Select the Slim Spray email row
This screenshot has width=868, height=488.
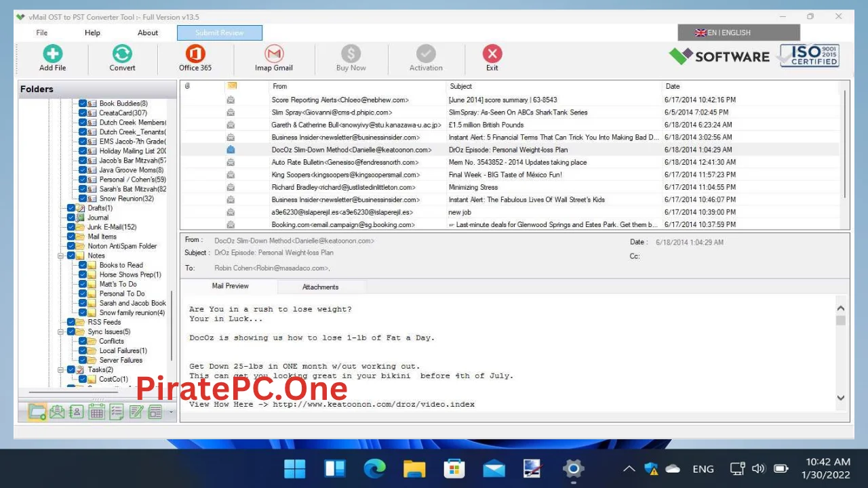pos(511,113)
